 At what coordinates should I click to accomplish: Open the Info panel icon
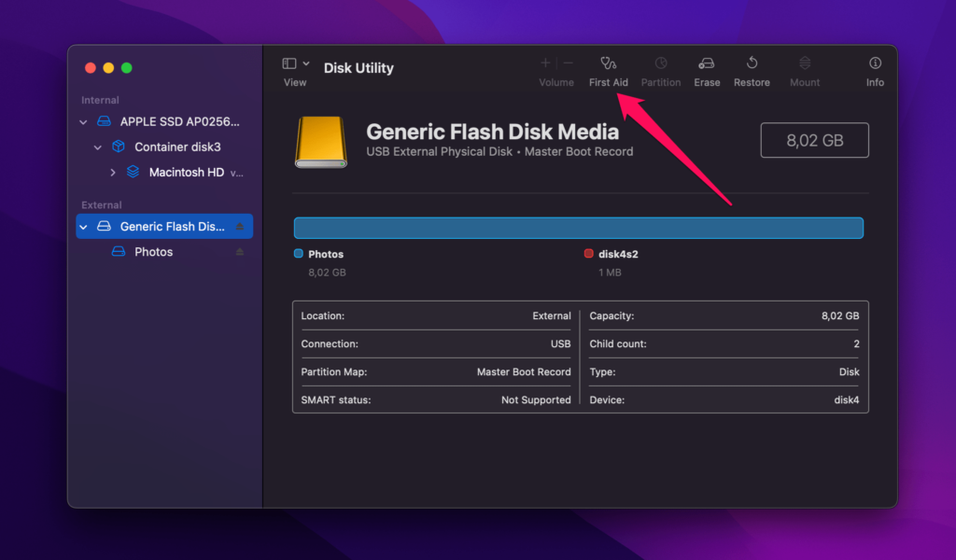click(875, 63)
